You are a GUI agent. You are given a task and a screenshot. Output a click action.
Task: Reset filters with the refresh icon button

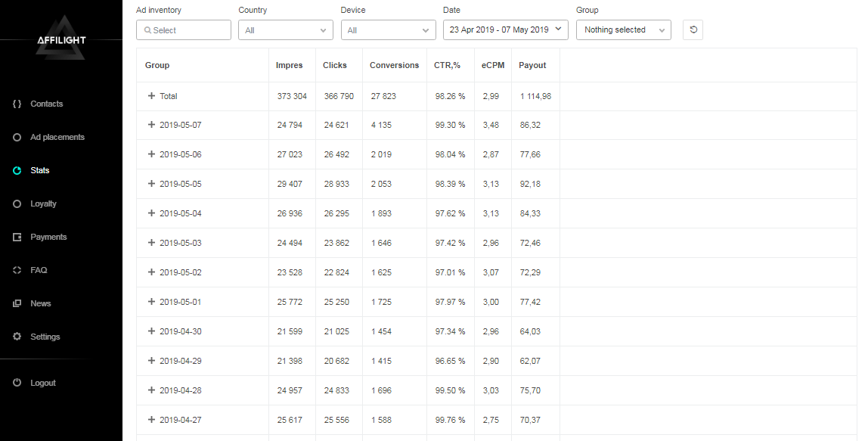[x=693, y=30]
